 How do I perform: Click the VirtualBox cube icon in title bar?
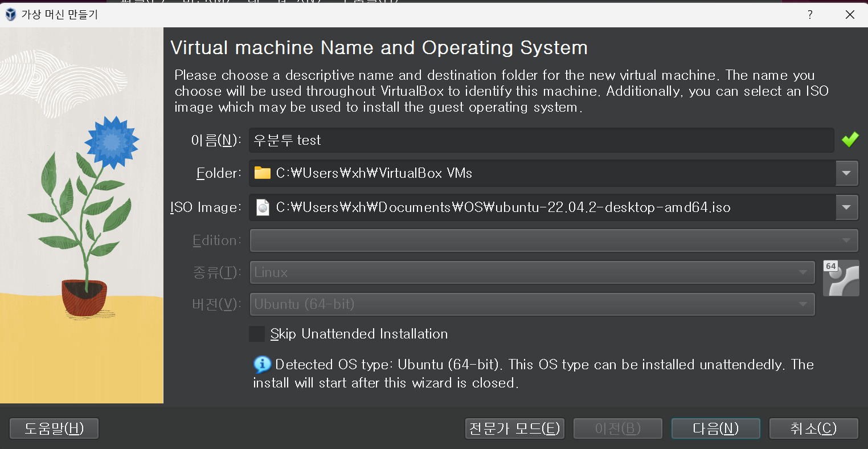(10, 15)
